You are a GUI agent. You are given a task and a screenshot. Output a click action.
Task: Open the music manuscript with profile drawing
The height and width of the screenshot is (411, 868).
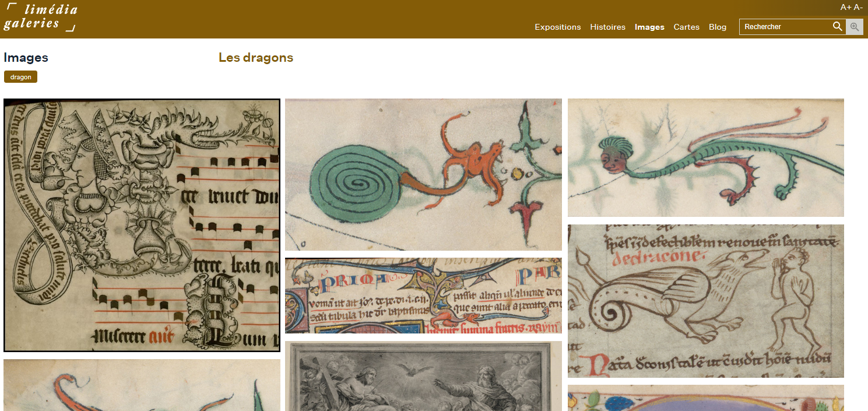click(x=142, y=225)
